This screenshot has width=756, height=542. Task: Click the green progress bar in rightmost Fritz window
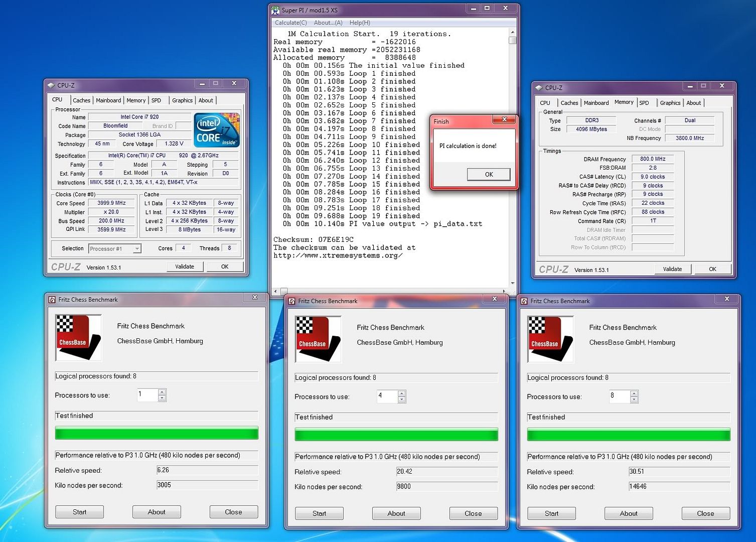[629, 435]
